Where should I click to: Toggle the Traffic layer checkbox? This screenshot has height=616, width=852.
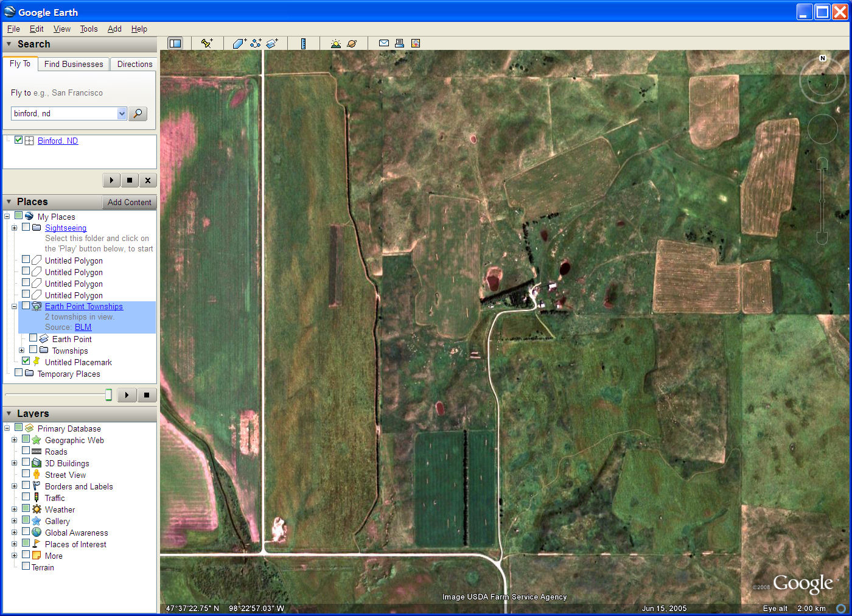26,497
